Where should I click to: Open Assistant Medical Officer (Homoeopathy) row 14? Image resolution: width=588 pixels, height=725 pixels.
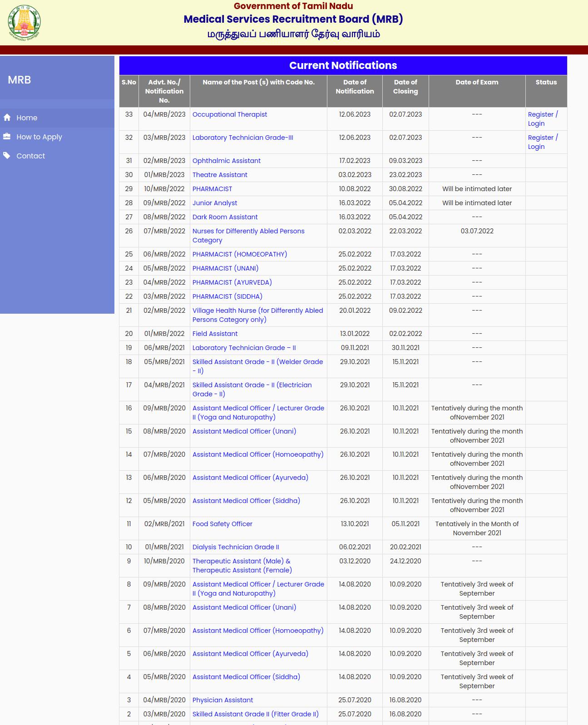coord(258,454)
